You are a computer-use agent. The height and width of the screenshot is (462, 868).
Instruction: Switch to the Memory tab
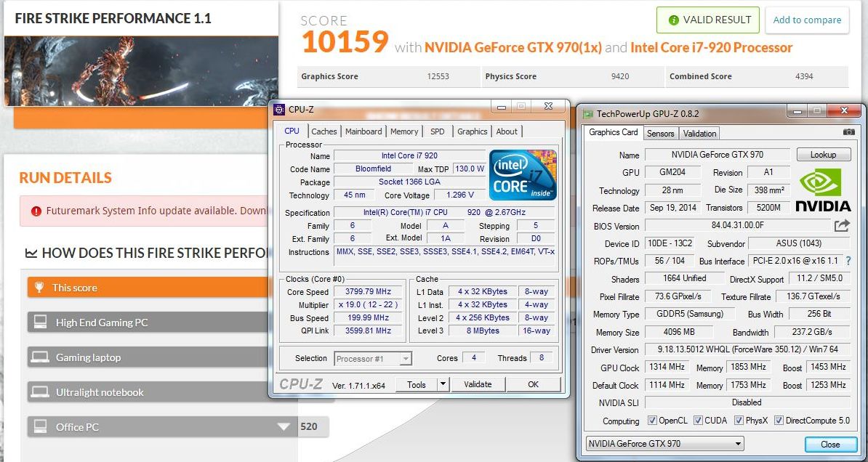pyautogui.click(x=404, y=131)
